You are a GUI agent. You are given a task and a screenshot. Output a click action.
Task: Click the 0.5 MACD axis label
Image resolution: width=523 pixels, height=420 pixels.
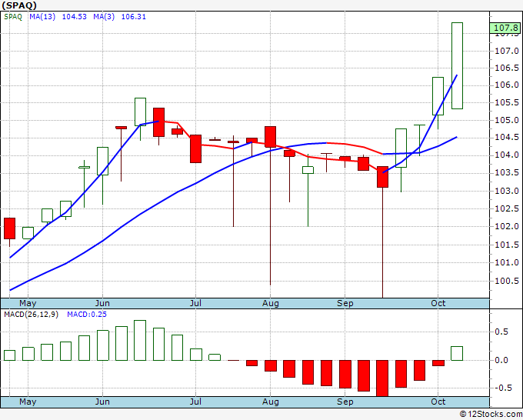coord(501,332)
